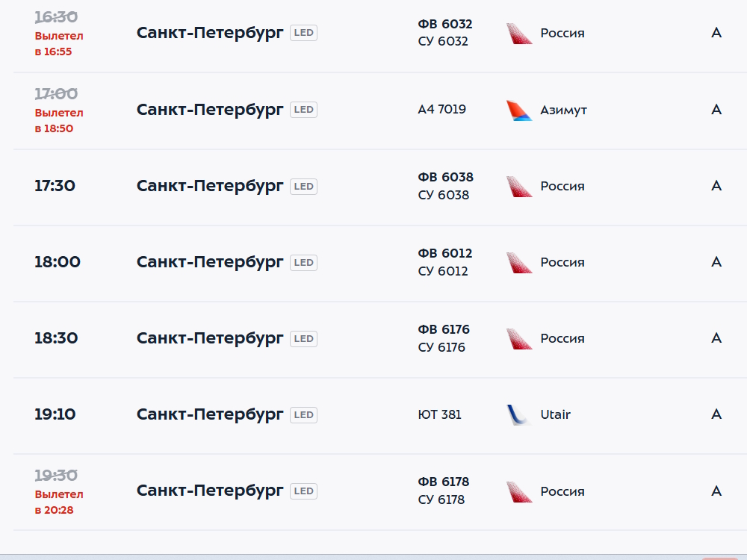The image size is (747, 560).
Task: Click flight number ФВ 6176
Action: click(444, 329)
